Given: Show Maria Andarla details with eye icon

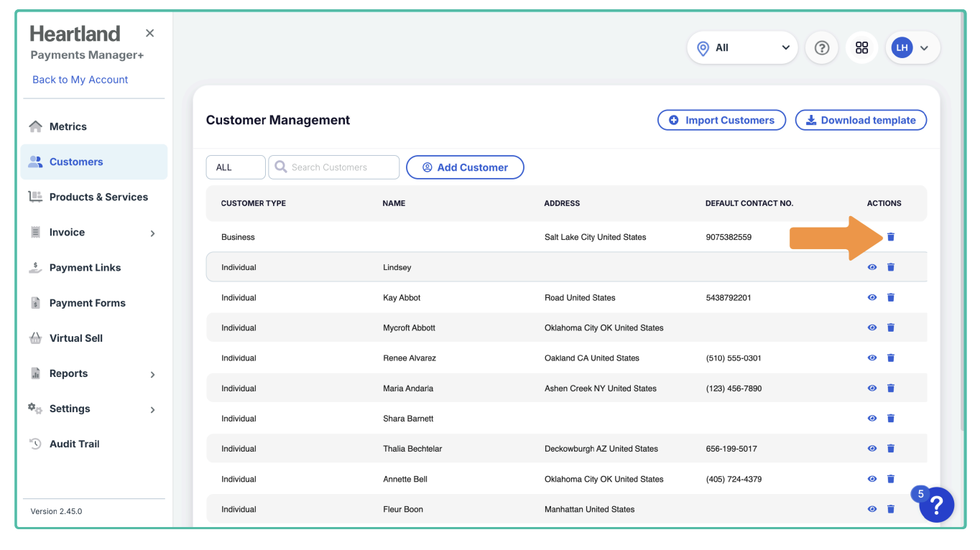Looking at the screenshot, I should (872, 388).
